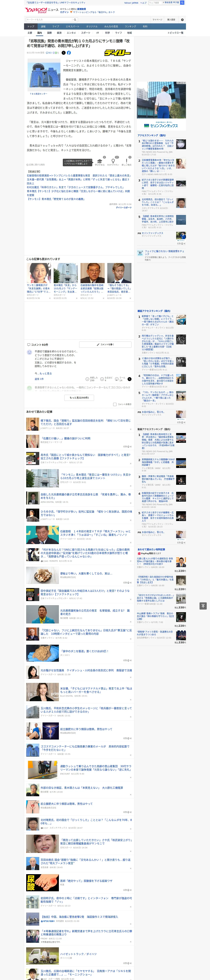210x980 pixels.
Task: Click the blue web search button in top bar
Action: 182,3
